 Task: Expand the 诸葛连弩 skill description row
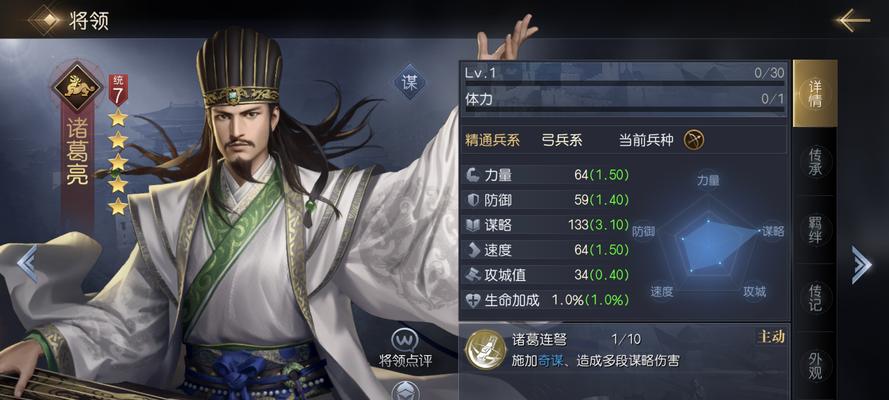pyautogui.click(x=625, y=349)
